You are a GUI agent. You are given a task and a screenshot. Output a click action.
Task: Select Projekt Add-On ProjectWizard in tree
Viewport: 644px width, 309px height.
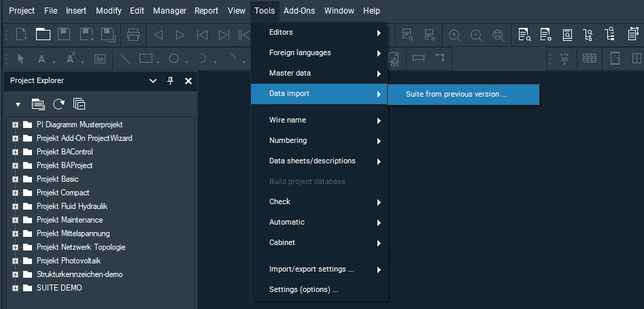(84, 138)
